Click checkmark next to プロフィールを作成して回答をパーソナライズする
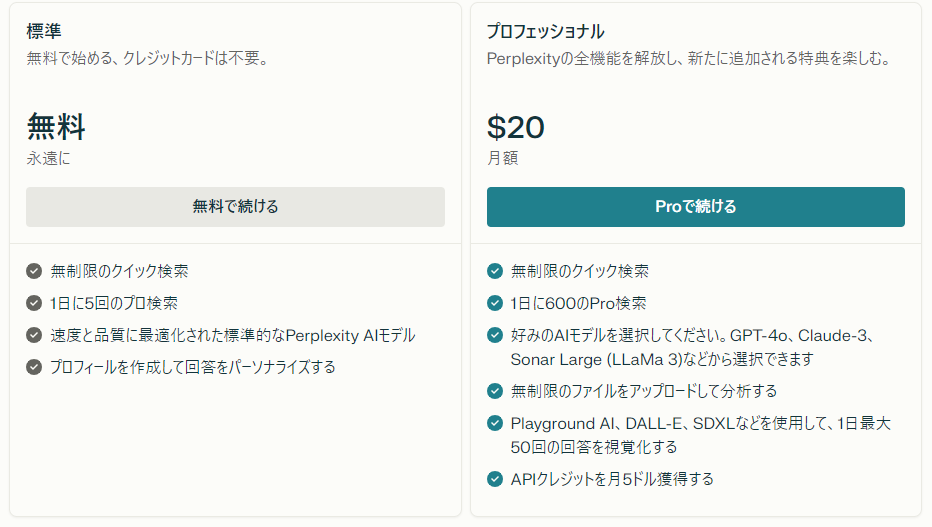This screenshot has height=527, width=932. click(34, 367)
